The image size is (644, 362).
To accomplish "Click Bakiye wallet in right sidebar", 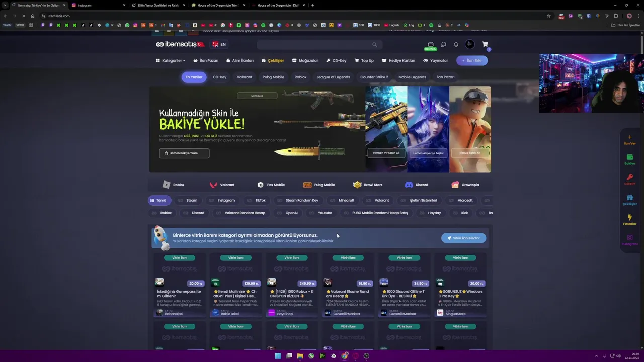I will (x=629, y=160).
